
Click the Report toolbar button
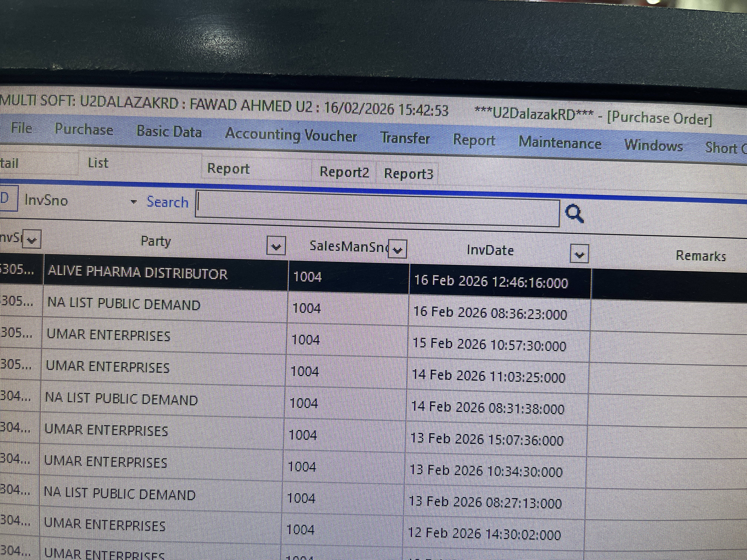click(228, 169)
